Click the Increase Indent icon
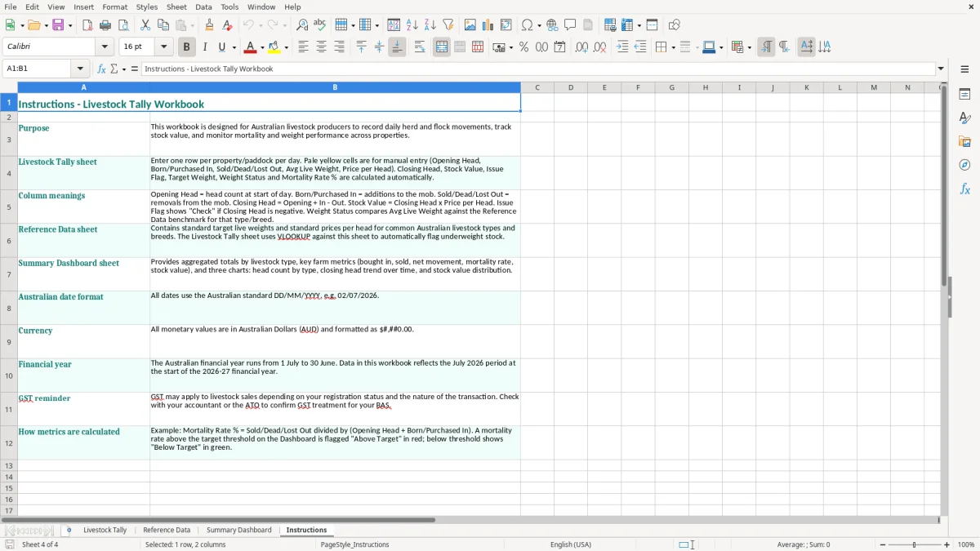The width and height of the screenshot is (980, 551). [622, 47]
